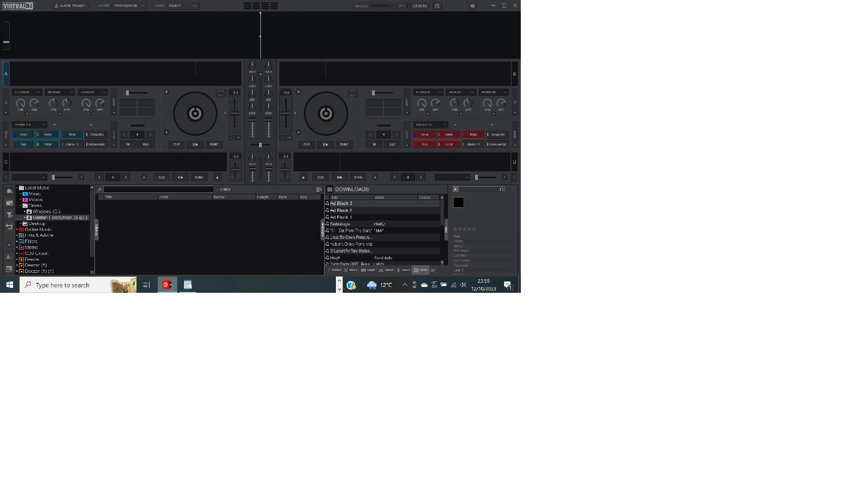Toggle deck A HiHat stem pad
This screenshot has width=868, height=488.
coord(47,145)
